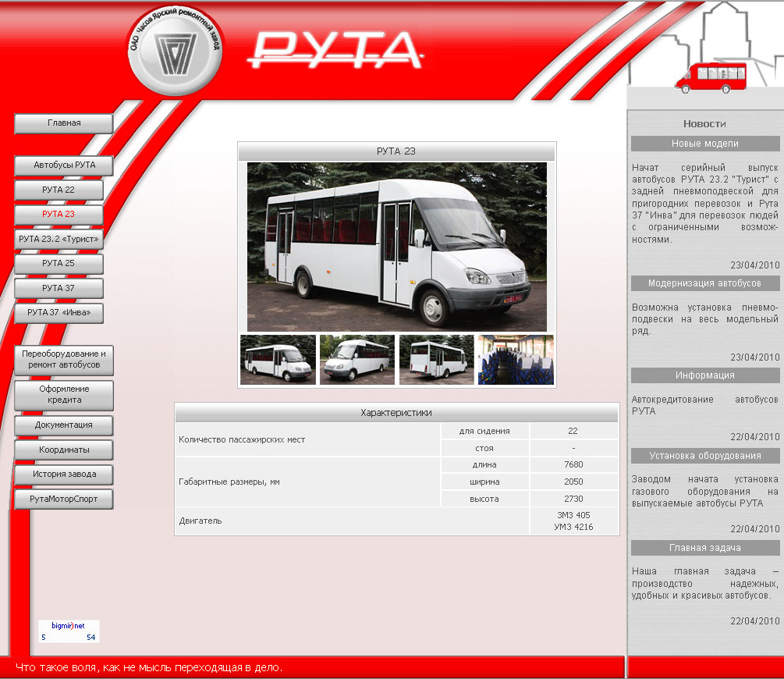Image resolution: width=784 pixels, height=679 pixels.
Task: Open the bigmir)net counter badge
Action: [x=69, y=631]
